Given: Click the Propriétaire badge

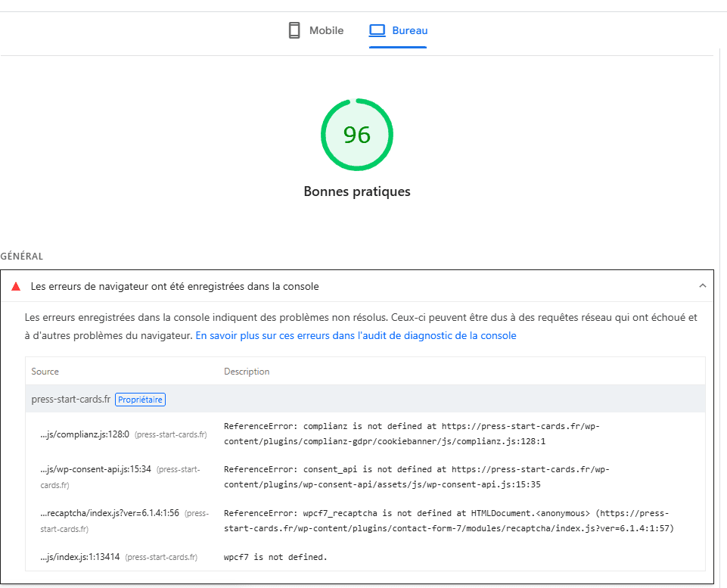Looking at the screenshot, I should tap(140, 400).
